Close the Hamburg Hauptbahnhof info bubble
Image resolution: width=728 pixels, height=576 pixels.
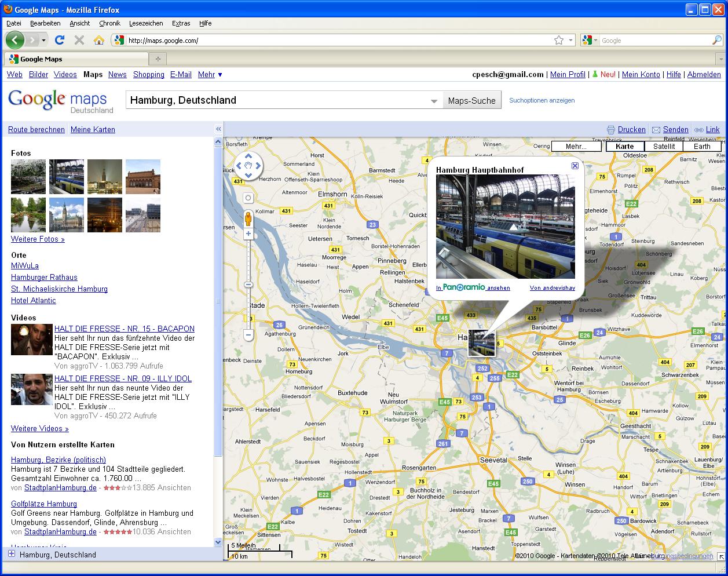[x=575, y=166]
